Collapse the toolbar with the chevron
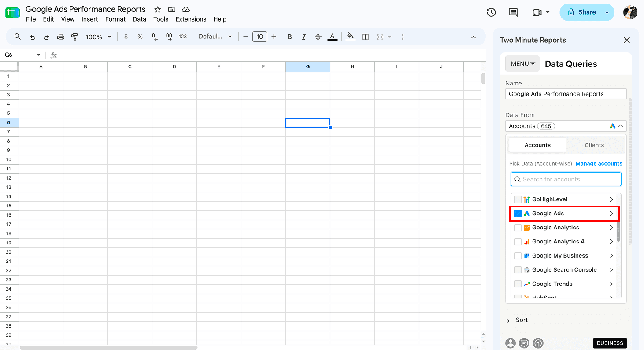Screen dimensions: 644x350 tap(474, 37)
